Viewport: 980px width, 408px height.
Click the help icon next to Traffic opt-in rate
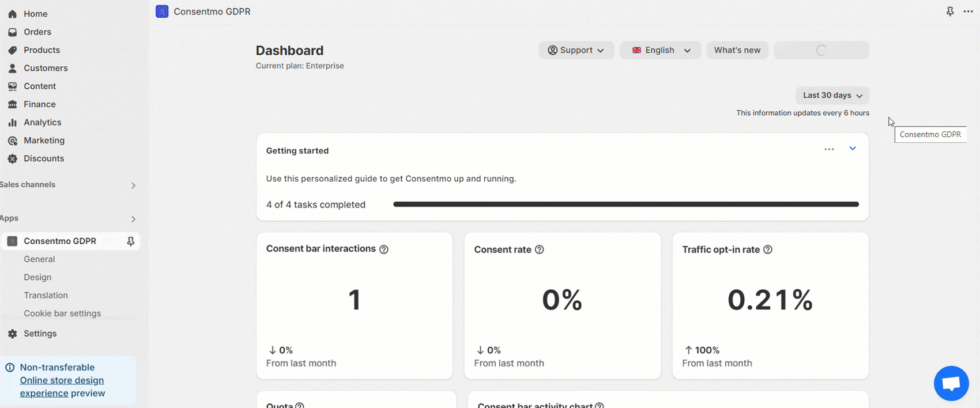[768, 250]
